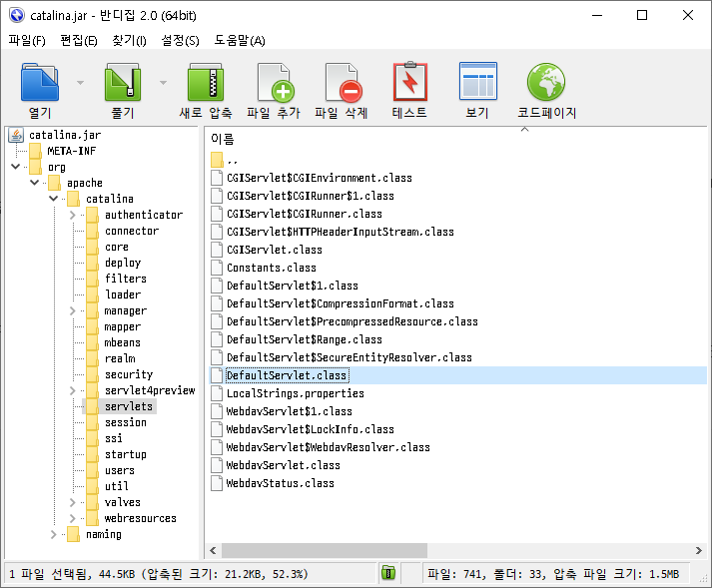Select the servlets folder in tree
The height and width of the screenshot is (588, 712).
pos(129,406)
